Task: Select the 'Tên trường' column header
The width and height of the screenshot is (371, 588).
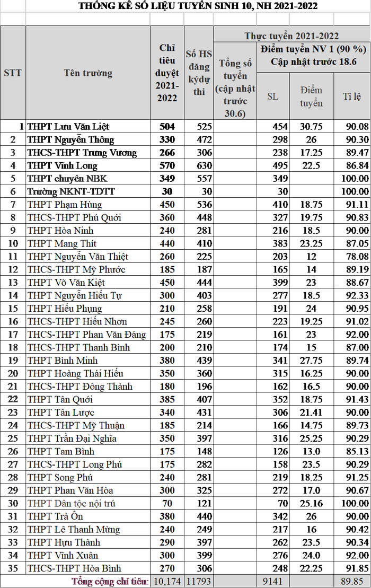Action: 88,73
